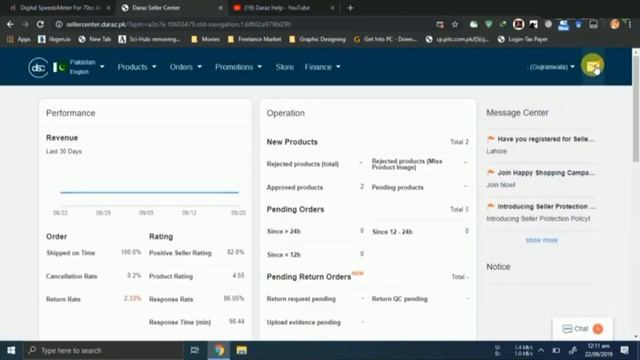Screen dimensions: 640x360
Task: Expand the Orders menu
Action: pyautogui.click(x=186, y=67)
